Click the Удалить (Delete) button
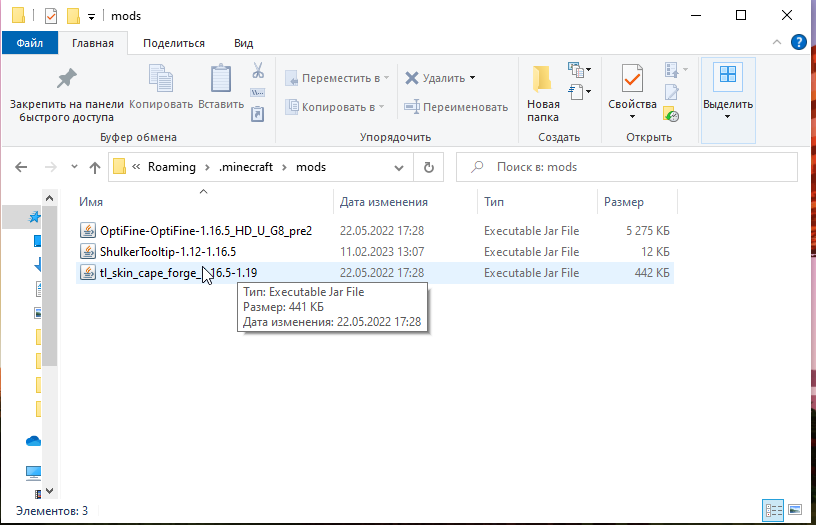This screenshot has height=525, width=816. 435,78
